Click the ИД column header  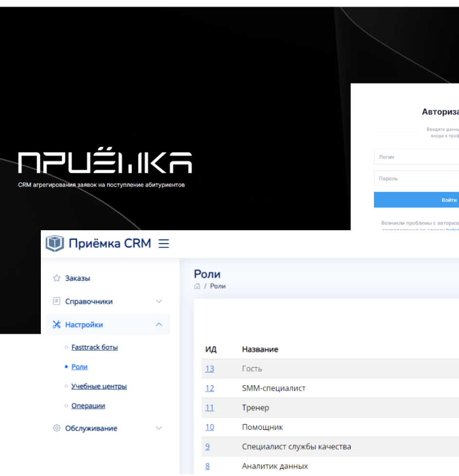tap(211, 349)
